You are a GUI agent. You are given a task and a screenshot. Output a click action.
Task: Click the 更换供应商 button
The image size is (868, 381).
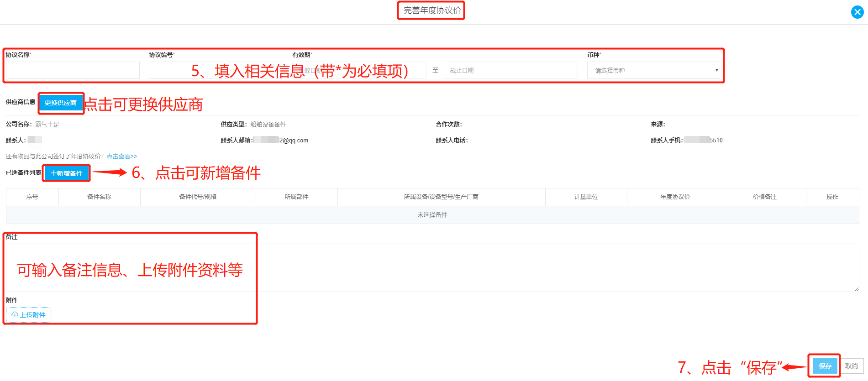[61, 103]
